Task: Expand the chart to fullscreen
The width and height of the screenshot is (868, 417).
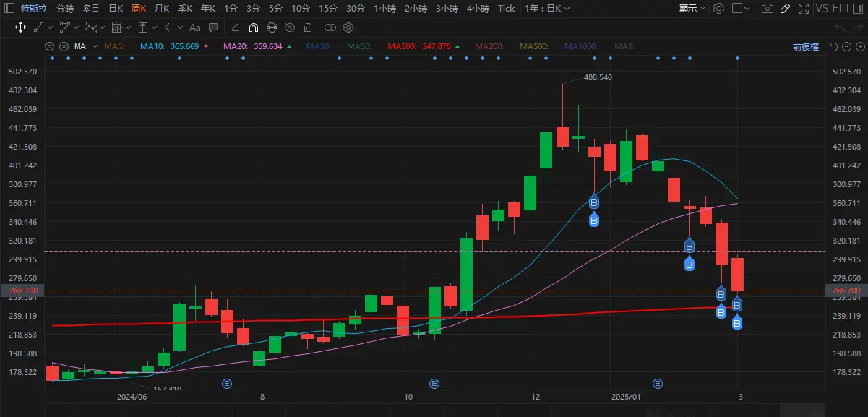Action: click(804, 8)
